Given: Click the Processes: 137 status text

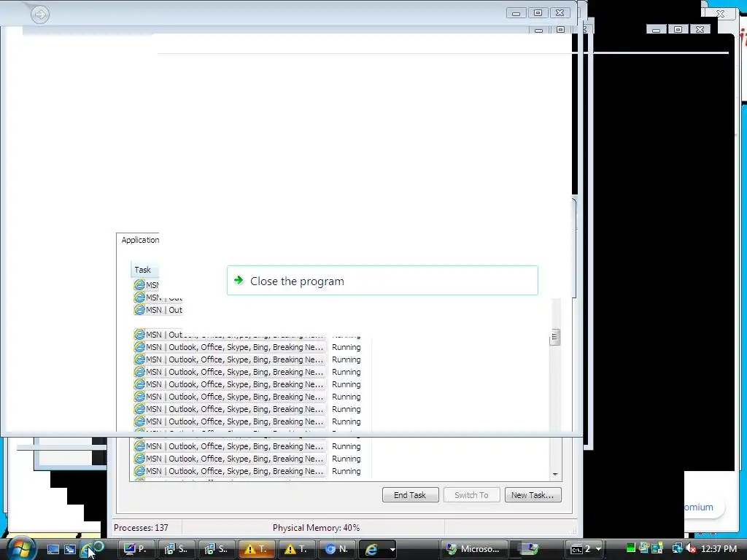Looking at the screenshot, I should 141,528.
